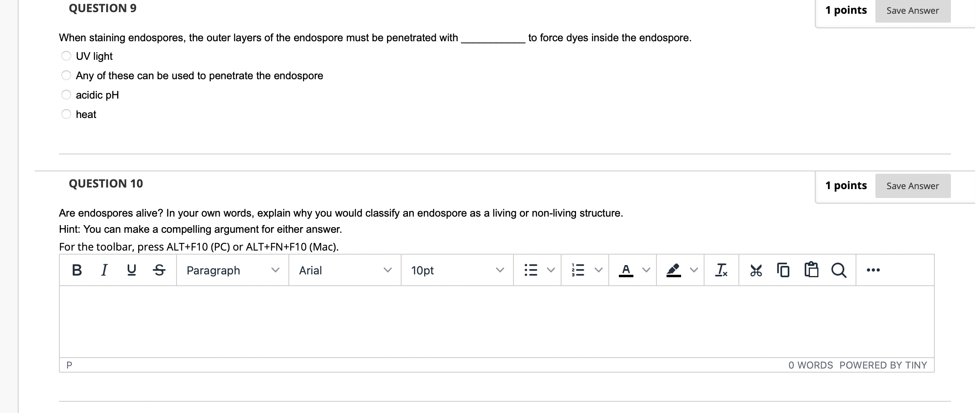Select the UV light answer option

click(66, 56)
